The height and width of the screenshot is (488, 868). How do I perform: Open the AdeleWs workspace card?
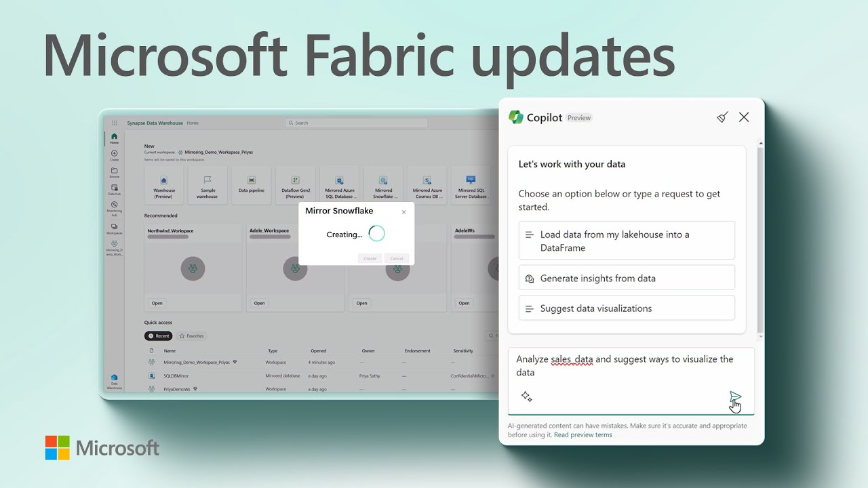tap(464, 303)
